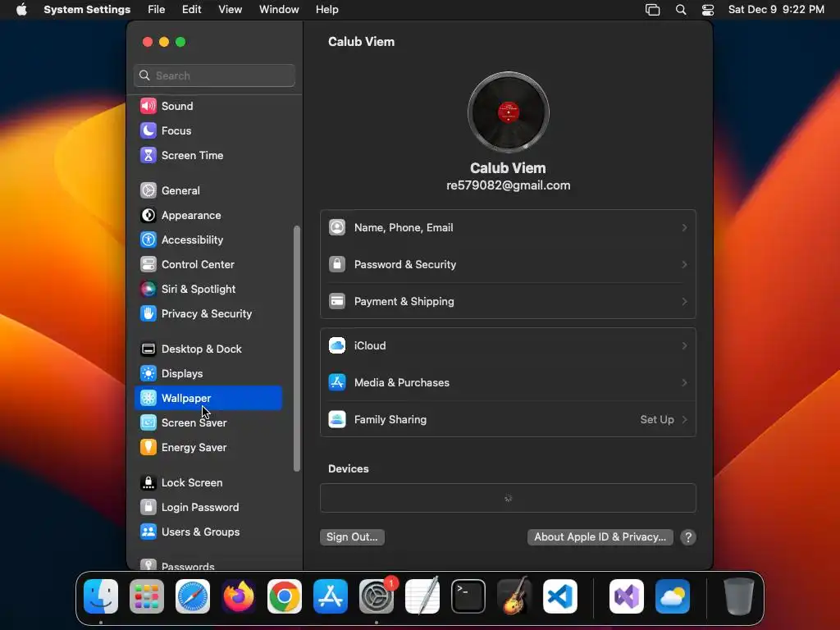Open iCloud settings row
840x630 pixels.
[508, 345]
